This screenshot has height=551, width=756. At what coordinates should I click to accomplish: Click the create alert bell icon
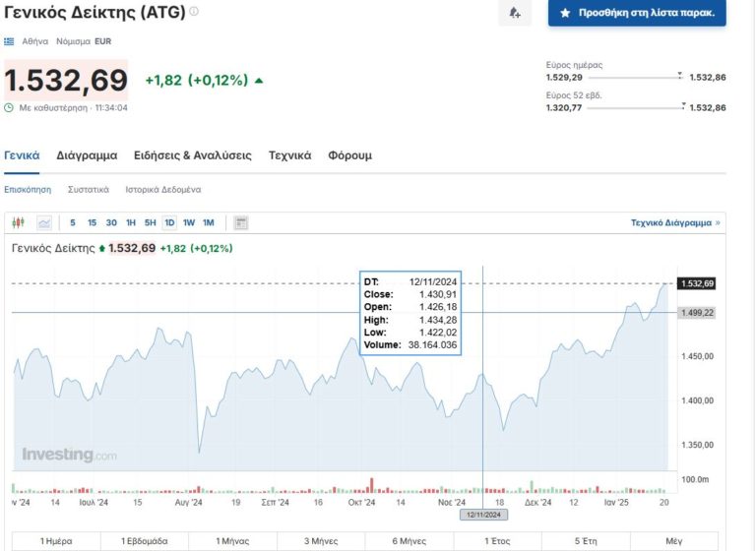(x=515, y=14)
